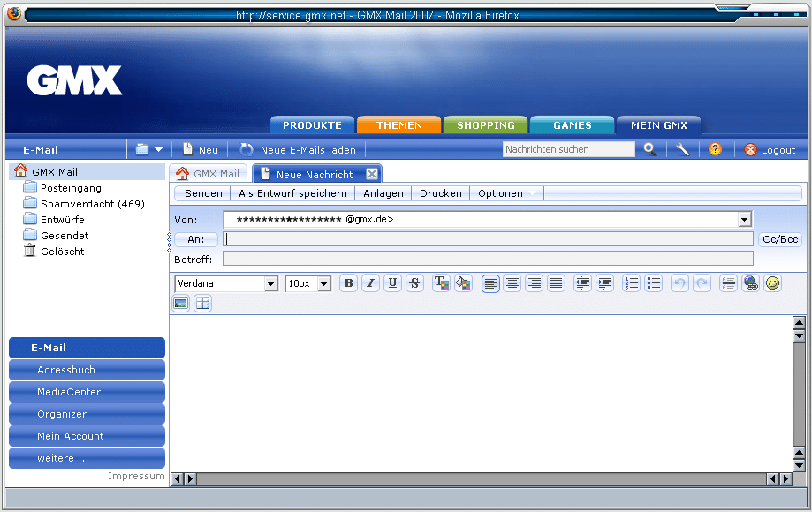Open the Anlagen attachments option
The height and width of the screenshot is (512, 812).
[x=383, y=193]
